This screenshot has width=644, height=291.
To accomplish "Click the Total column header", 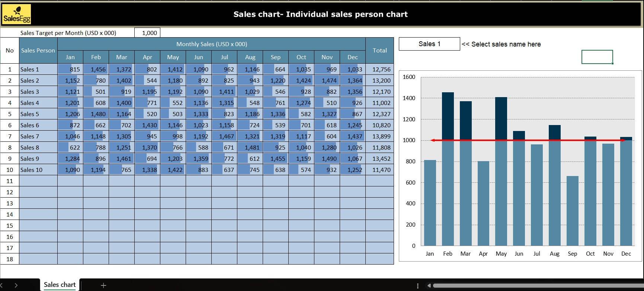I will click(x=379, y=50).
